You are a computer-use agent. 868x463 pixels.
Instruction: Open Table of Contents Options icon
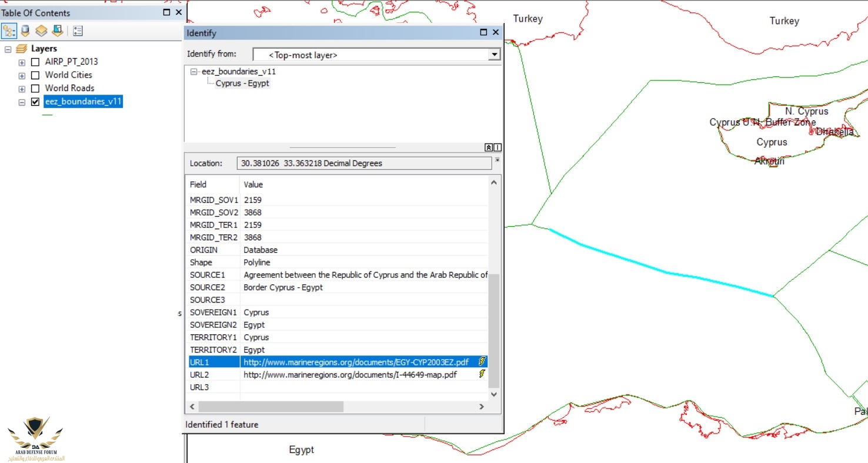click(x=78, y=31)
